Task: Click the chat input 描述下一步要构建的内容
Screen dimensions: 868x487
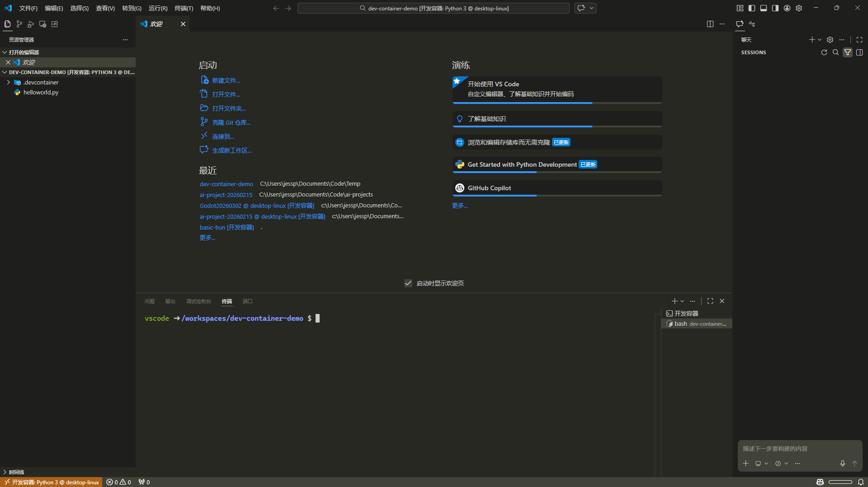Action: 800,449
